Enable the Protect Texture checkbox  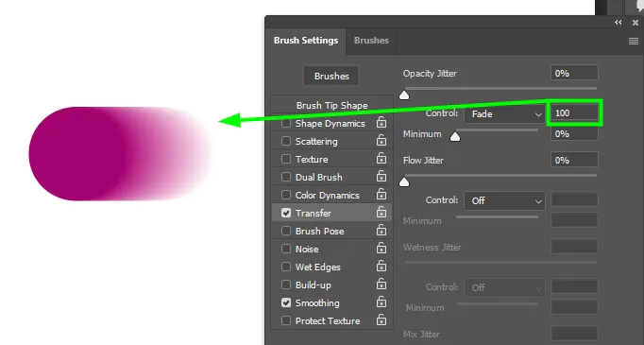[286, 320]
